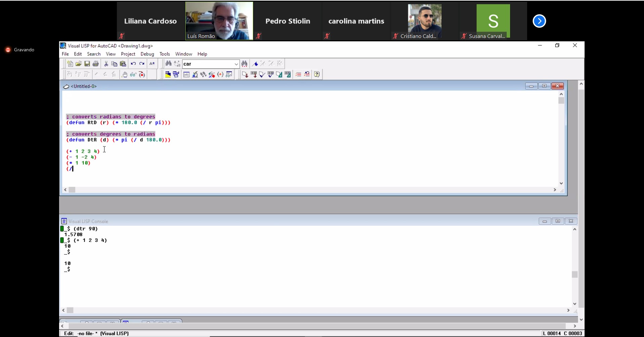The width and height of the screenshot is (644, 337).
Task: Click the Paste clipboard icon
Action: tap(123, 64)
